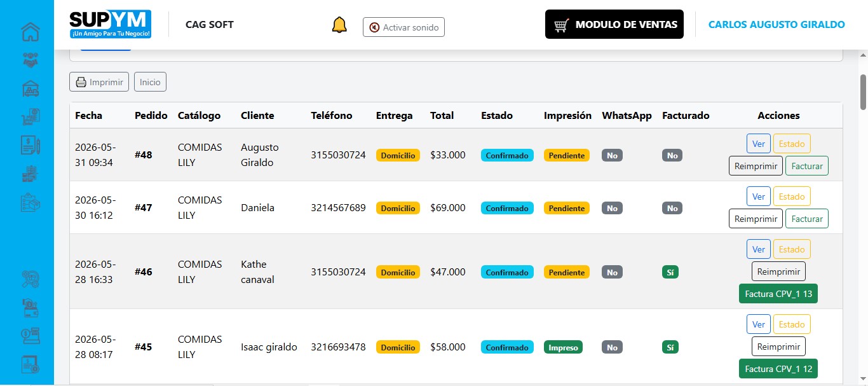This screenshot has height=386, width=868.
Task: Click client name Daniela
Action: click(257, 208)
